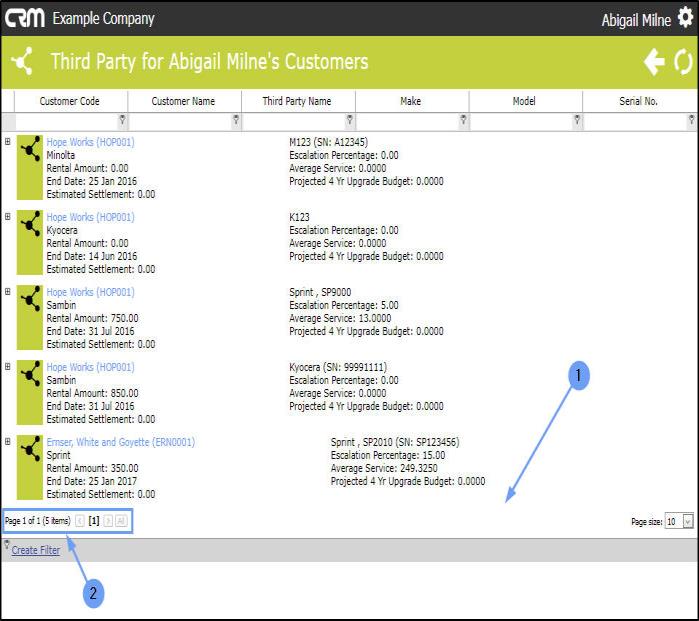Open the Customer Code filter icon
Viewport: 699px width, 621px height.
(x=122, y=119)
